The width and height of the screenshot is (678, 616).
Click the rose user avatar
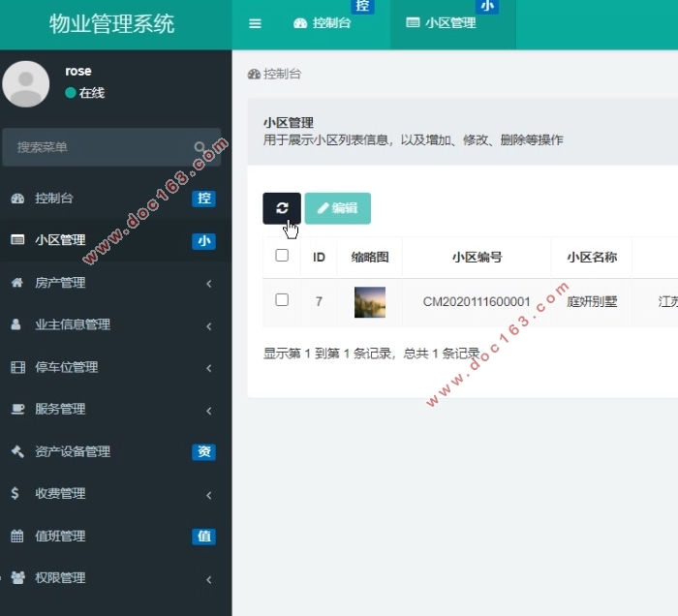[x=26, y=84]
